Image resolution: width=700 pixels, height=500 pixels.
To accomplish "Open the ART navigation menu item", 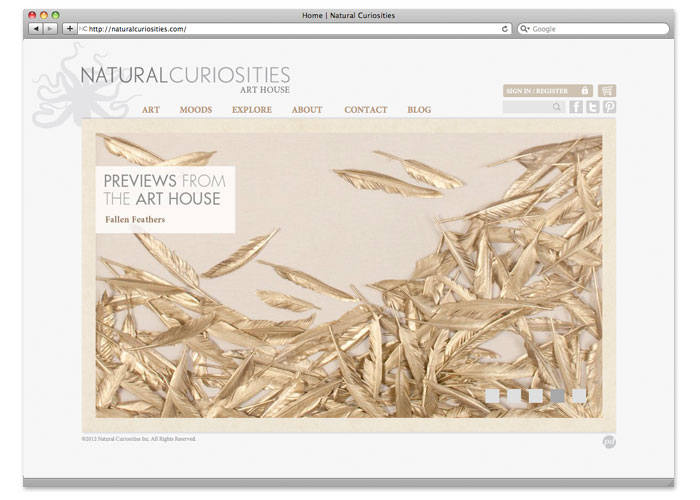I will coord(150,110).
